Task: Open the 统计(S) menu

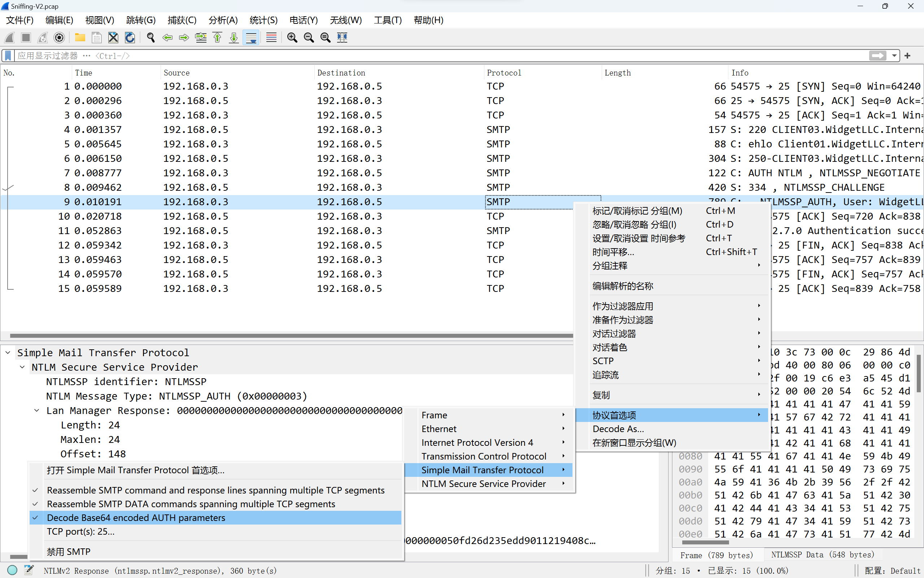Action: point(263,20)
